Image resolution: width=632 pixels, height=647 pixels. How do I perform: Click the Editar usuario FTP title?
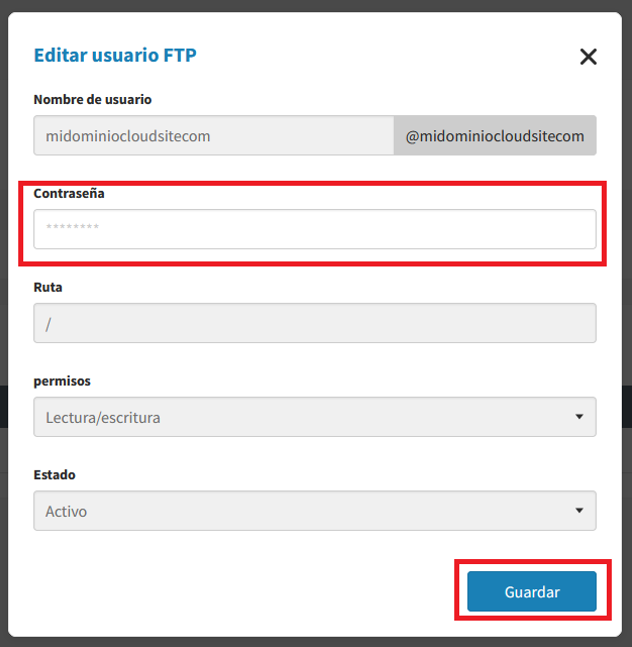pyautogui.click(x=115, y=55)
